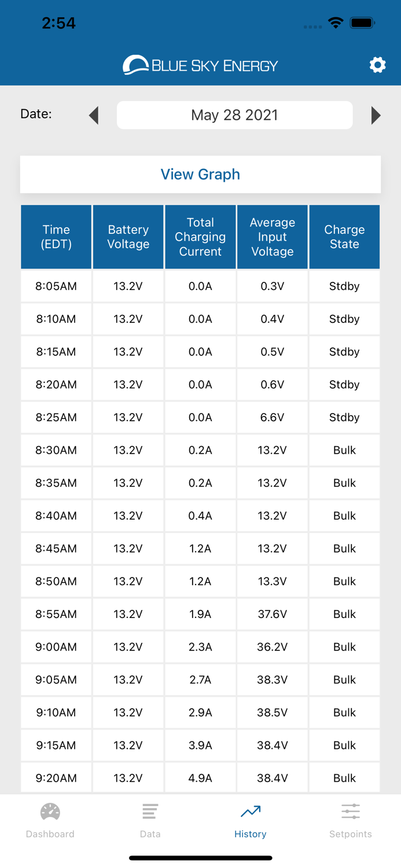Tap the Time (EDT) column header

[x=56, y=237]
